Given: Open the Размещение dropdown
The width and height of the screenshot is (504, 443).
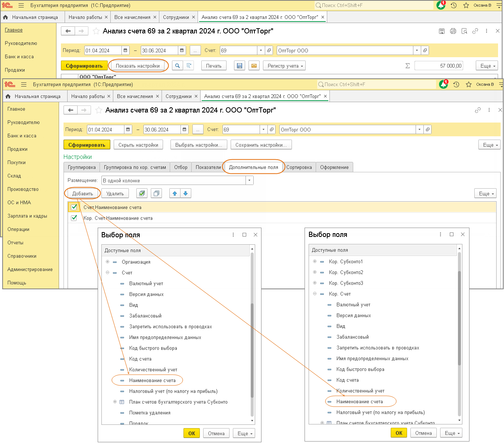Looking at the screenshot, I should (250, 180).
